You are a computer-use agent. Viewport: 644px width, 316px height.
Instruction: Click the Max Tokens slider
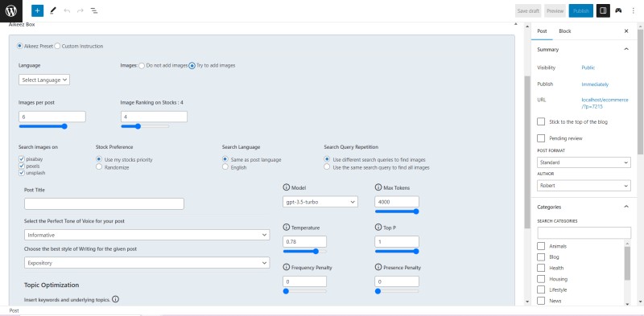pyautogui.click(x=397, y=211)
